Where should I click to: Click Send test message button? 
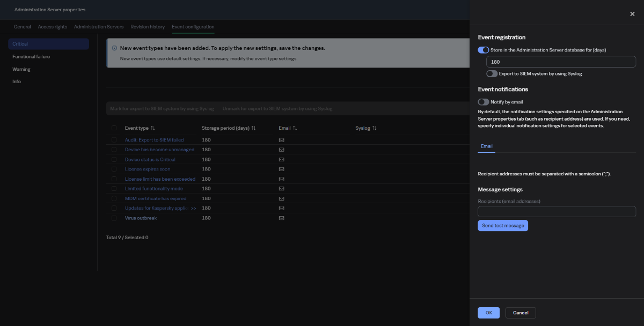coord(503,226)
